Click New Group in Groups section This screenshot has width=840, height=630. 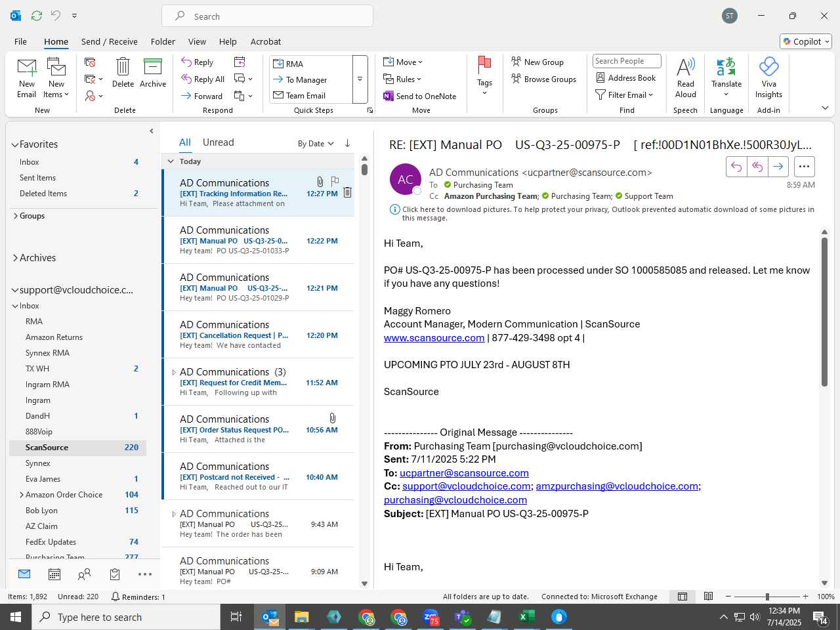[x=537, y=62]
